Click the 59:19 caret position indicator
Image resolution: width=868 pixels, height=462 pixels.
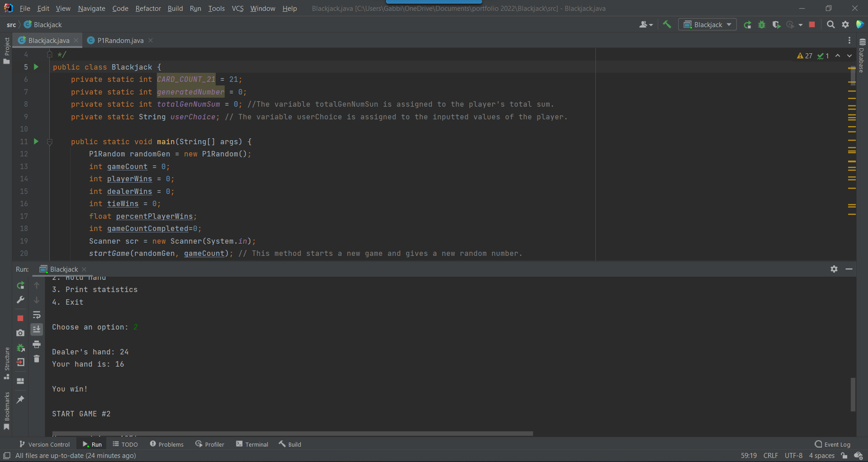pyautogui.click(x=749, y=456)
